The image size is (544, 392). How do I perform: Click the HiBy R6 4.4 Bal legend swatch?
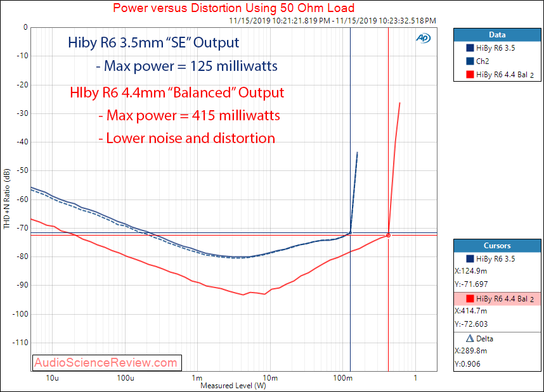pyautogui.click(x=470, y=74)
